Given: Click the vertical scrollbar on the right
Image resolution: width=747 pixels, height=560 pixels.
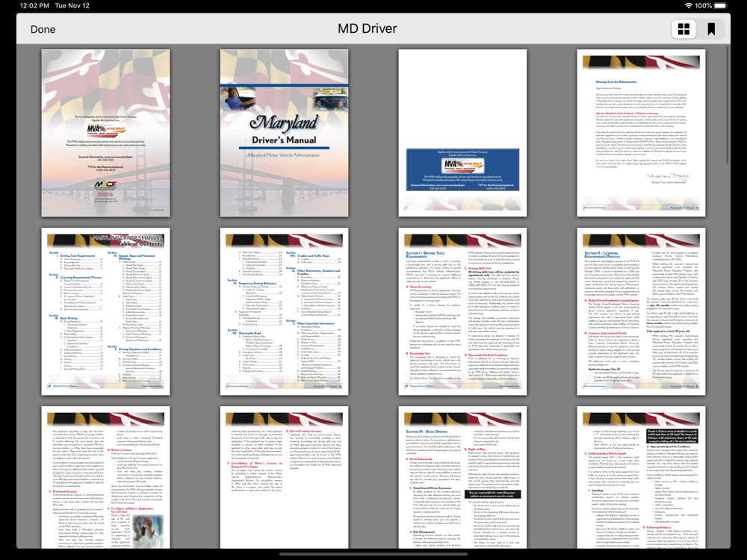Looking at the screenshot, I should tap(728, 105).
